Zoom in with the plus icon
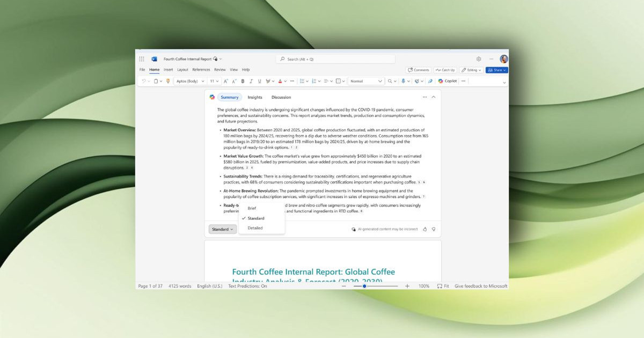Viewport: 644px width, 338px height. (407, 286)
